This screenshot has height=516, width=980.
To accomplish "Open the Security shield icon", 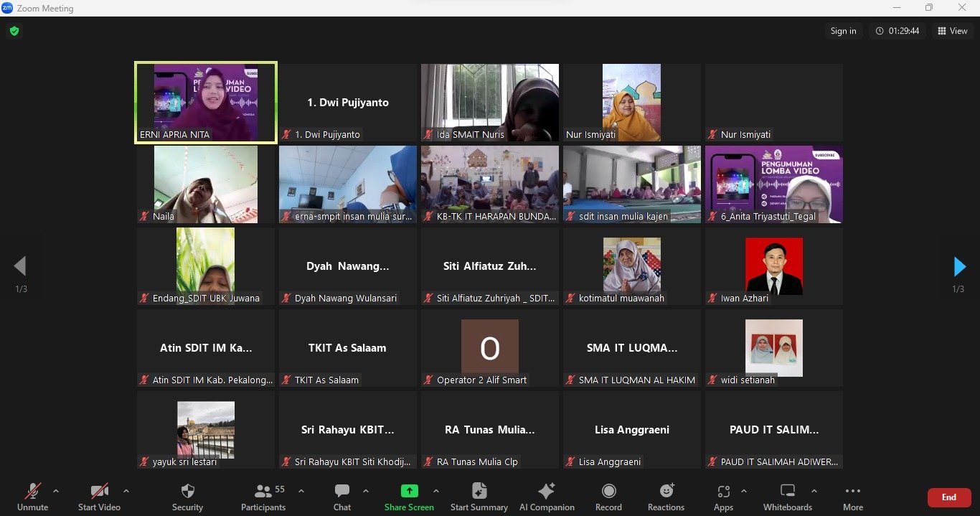I will [187, 492].
